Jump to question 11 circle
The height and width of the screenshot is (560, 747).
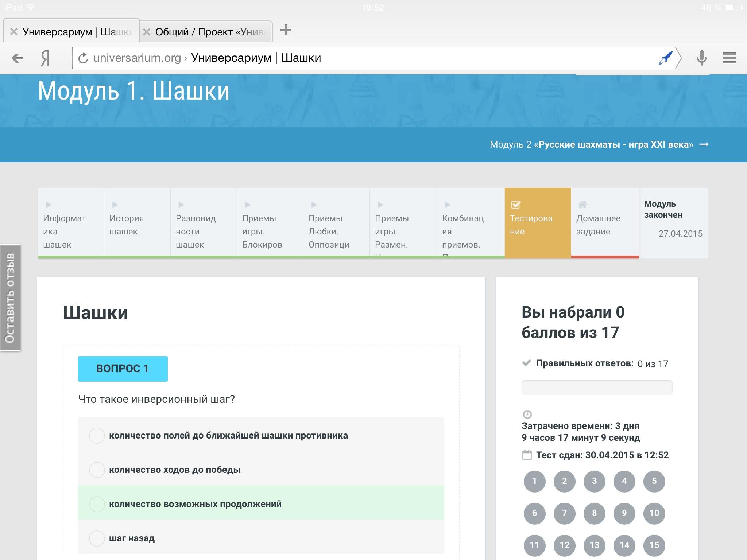[x=535, y=545]
